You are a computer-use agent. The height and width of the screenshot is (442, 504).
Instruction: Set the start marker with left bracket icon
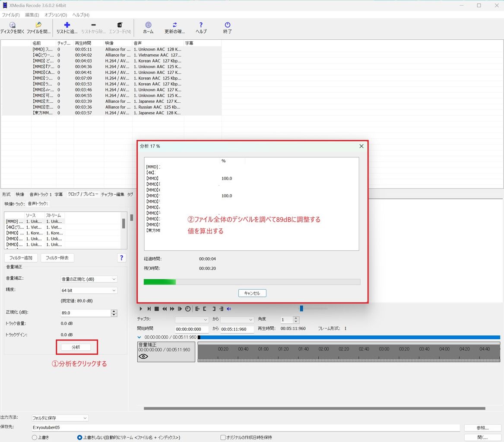pos(204,309)
